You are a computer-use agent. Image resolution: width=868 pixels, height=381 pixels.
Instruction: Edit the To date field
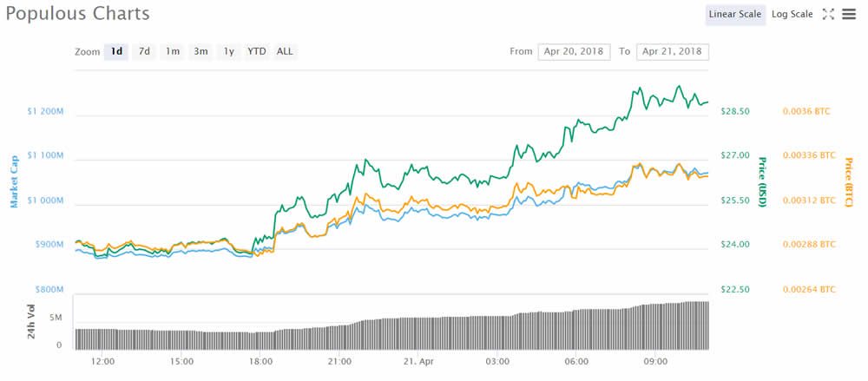[x=672, y=51]
